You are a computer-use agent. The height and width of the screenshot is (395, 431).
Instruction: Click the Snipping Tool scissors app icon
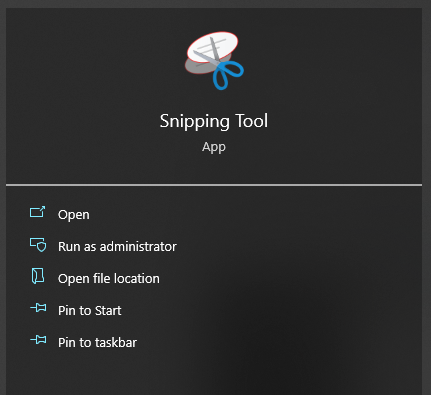tap(214, 60)
